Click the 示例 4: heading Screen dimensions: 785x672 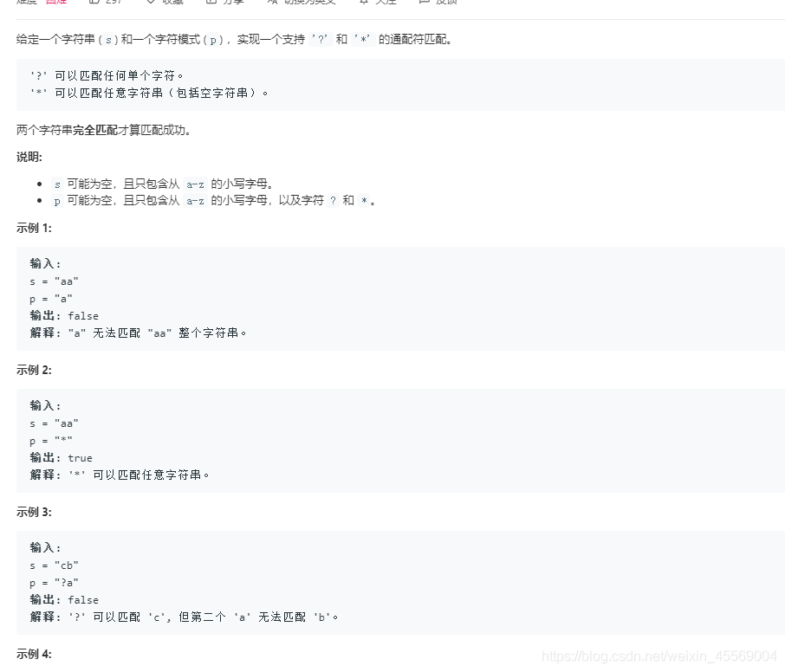[34, 655]
